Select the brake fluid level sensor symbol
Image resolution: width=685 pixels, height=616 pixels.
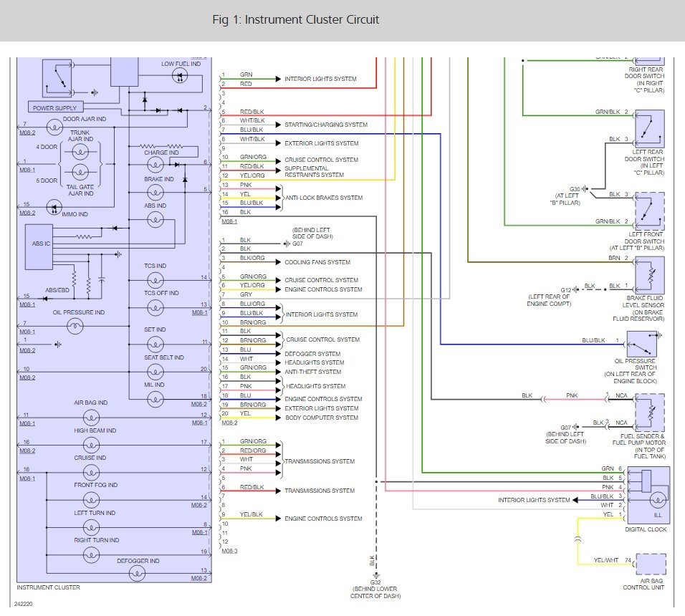650,276
